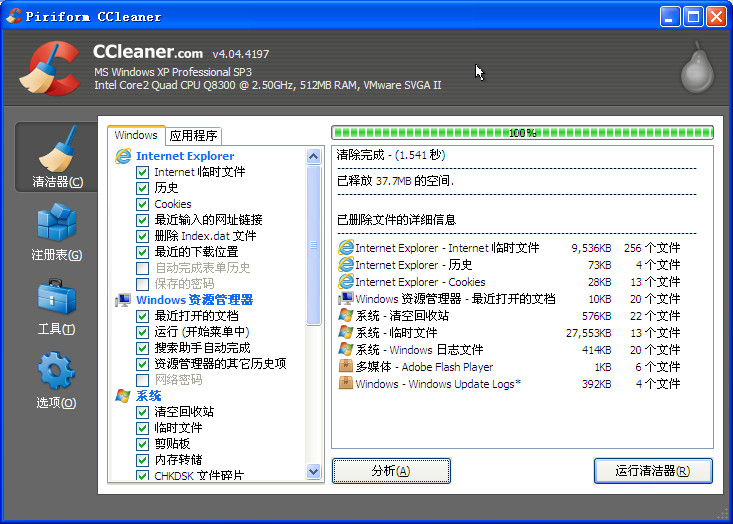Screen dimensions: 733x524
Task: Click the cleaner list scrollbar thumb
Action: pyautogui.click(x=314, y=245)
